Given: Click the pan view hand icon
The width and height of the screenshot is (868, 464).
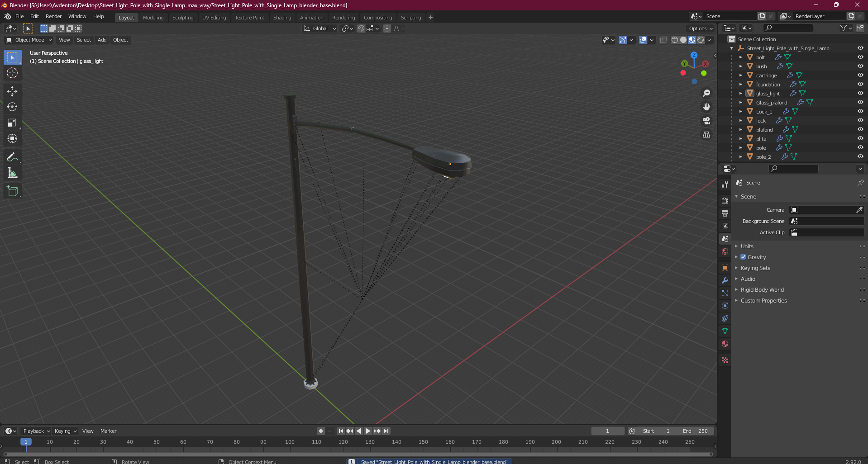Looking at the screenshot, I should 706,107.
